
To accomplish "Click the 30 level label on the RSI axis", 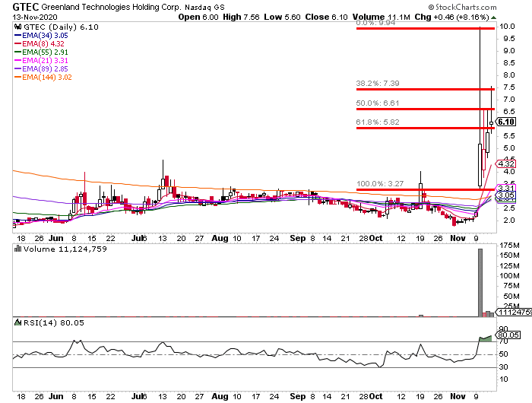I will click(x=503, y=367).
